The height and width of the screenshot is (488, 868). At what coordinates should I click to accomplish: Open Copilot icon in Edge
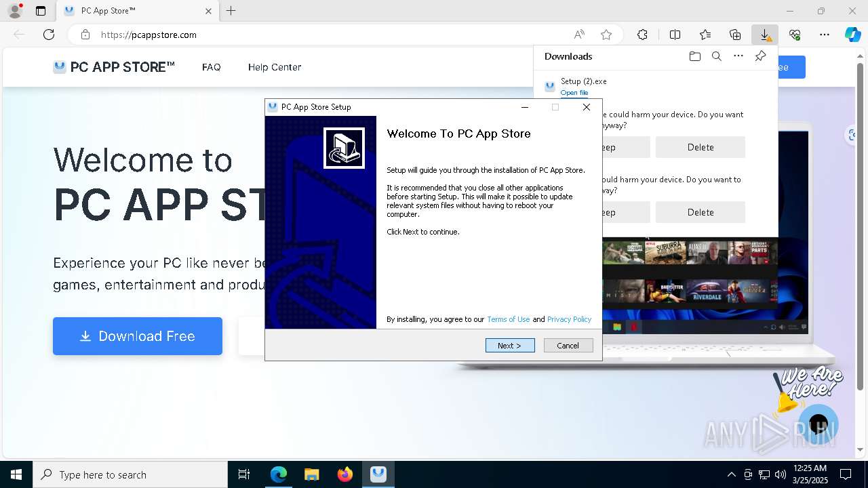pyautogui.click(x=852, y=35)
